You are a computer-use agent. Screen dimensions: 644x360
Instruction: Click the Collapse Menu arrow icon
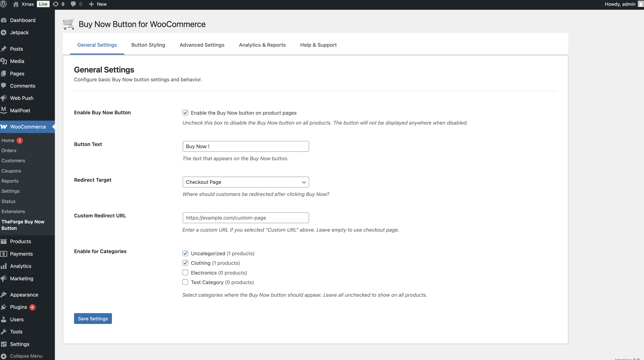[x=3, y=356]
